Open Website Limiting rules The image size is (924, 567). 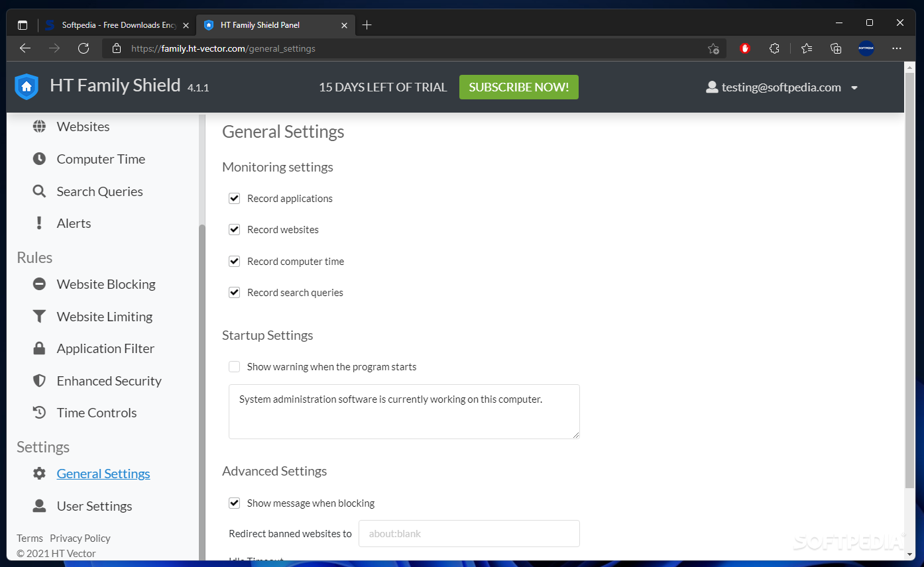(105, 317)
